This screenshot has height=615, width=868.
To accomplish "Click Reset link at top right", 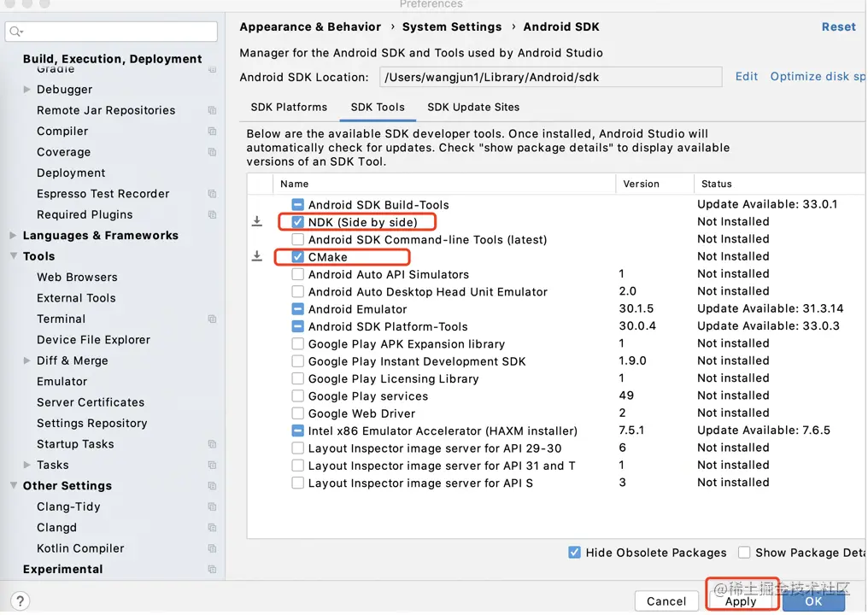I will click(x=839, y=26).
